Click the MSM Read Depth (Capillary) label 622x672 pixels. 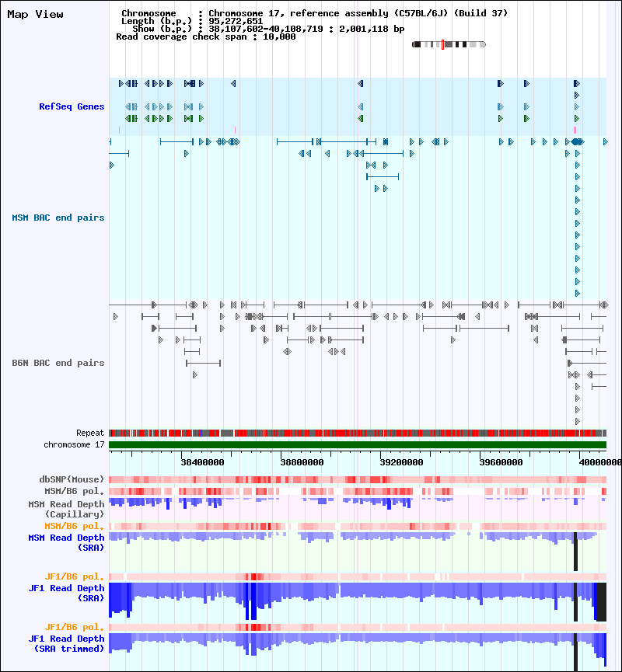pos(67,509)
